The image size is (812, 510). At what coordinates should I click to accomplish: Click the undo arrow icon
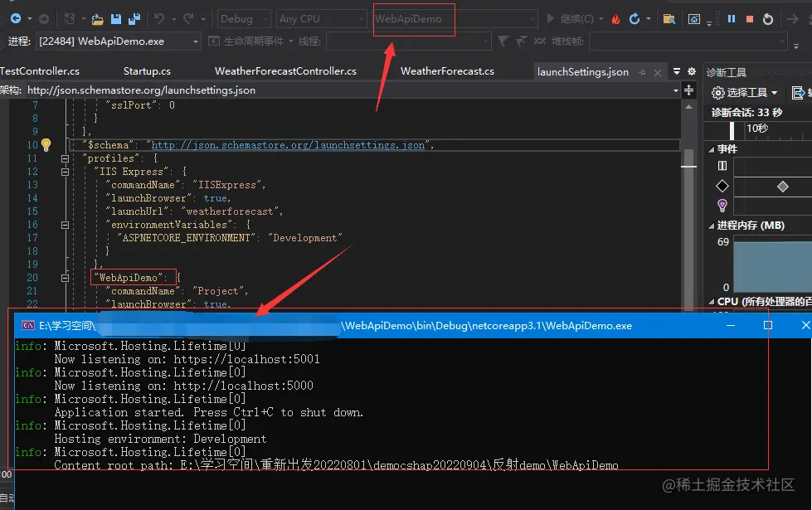click(159, 18)
